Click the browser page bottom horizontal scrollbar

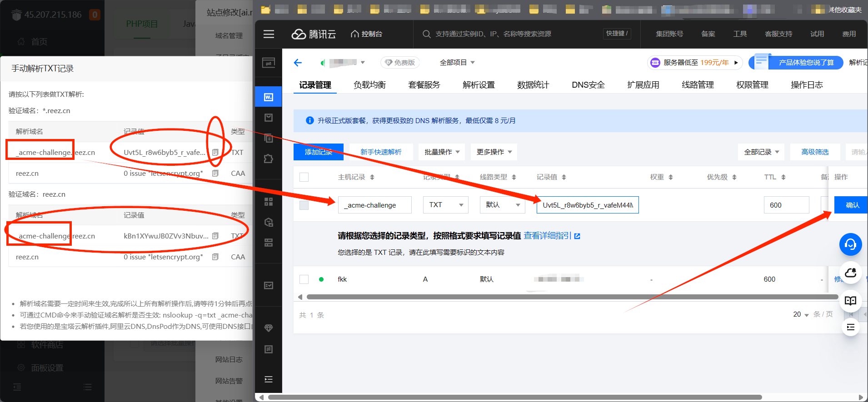click(x=514, y=397)
